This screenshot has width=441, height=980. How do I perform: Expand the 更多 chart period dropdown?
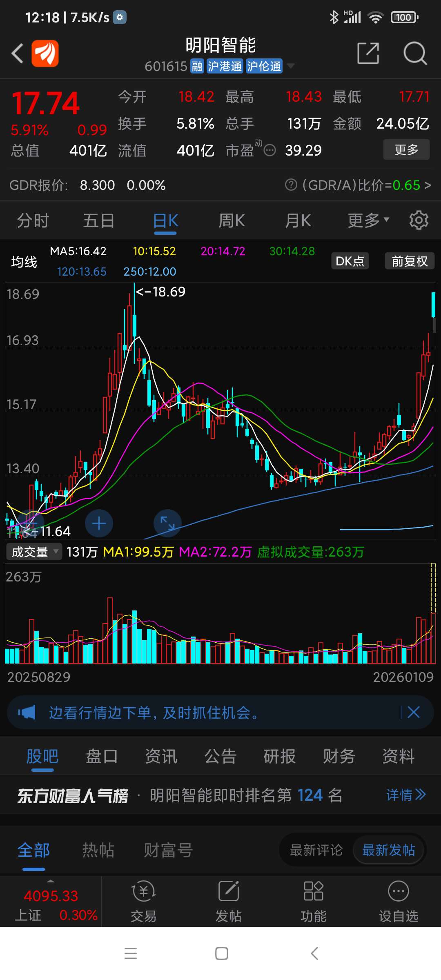368,220
